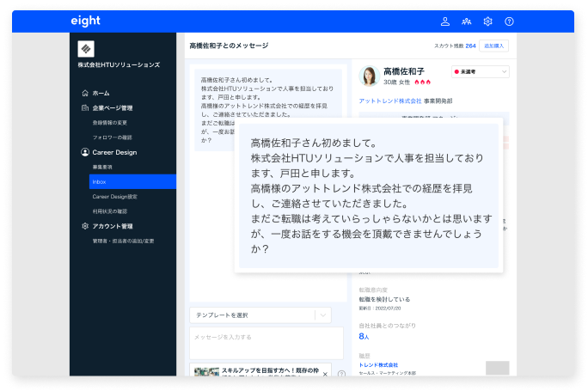588x391 pixels.
Task: Go to ホーム in the sidebar
Action: click(101, 93)
